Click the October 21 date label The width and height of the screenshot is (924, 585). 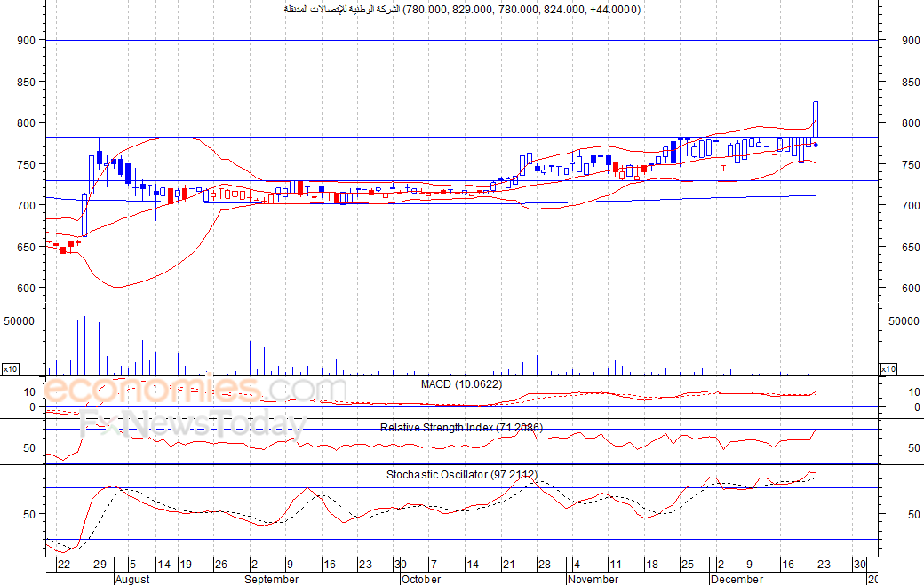[508, 565]
